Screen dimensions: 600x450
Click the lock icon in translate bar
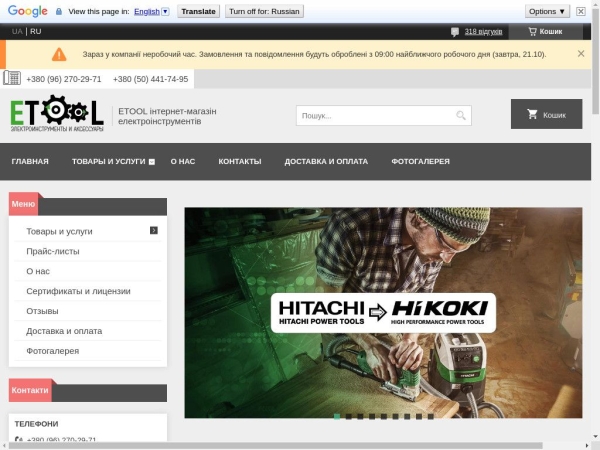[59, 11]
